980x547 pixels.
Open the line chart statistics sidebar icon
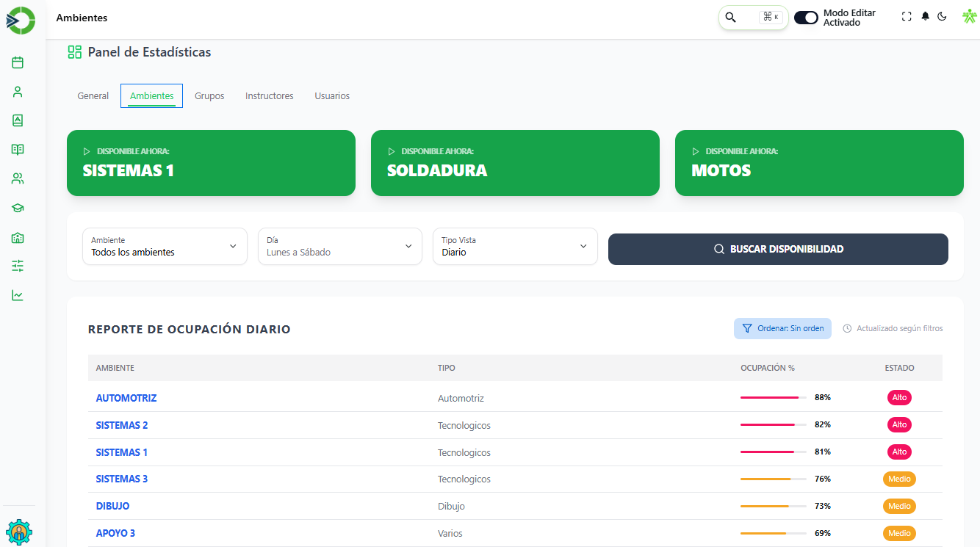coord(18,295)
